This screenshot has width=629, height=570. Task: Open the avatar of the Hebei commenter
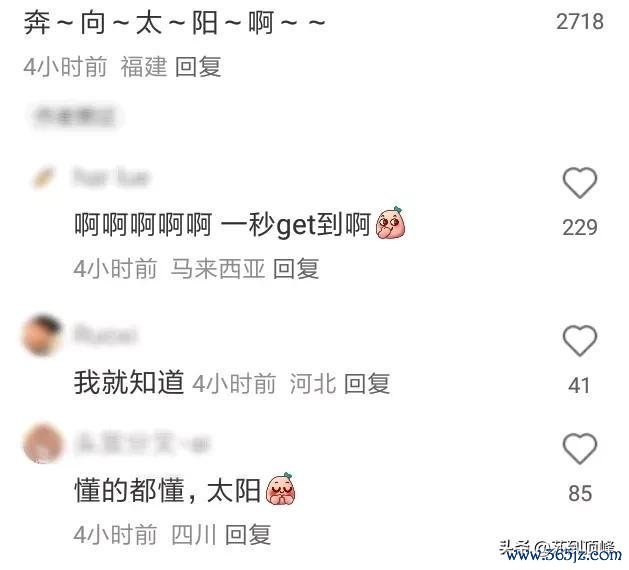point(43,335)
